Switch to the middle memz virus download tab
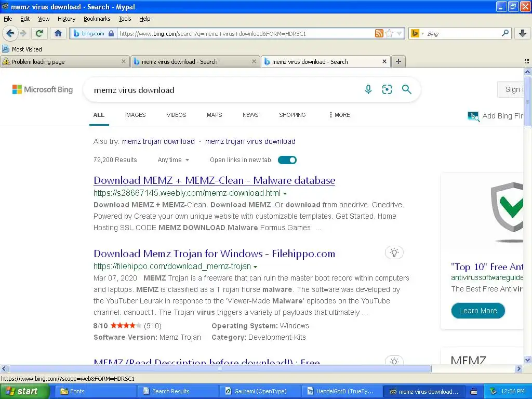Screen dimensions: 532x399 coord(195,61)
